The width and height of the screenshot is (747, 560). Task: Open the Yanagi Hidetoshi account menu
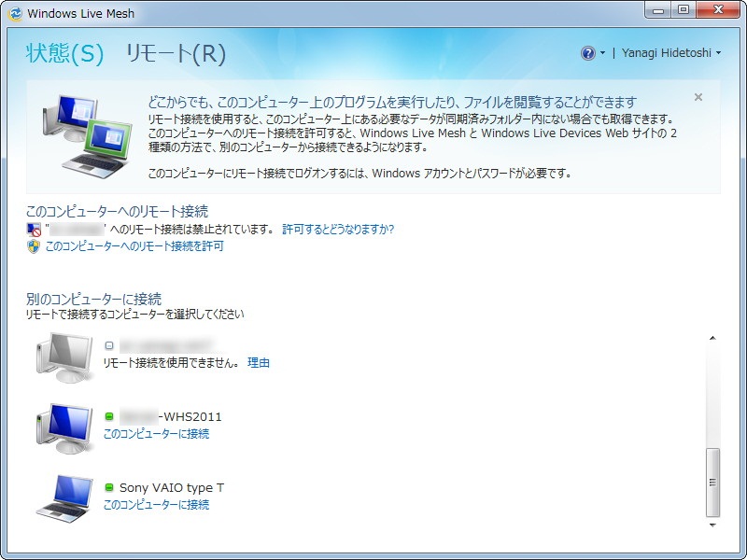pos(669,53)
